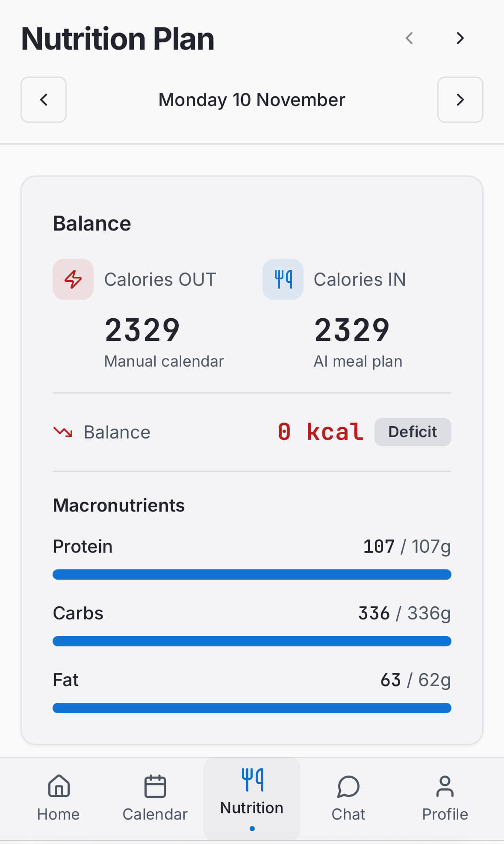
Task: Click the Fat progress bar
Action: pyautogui.click(x=252, y=708)
